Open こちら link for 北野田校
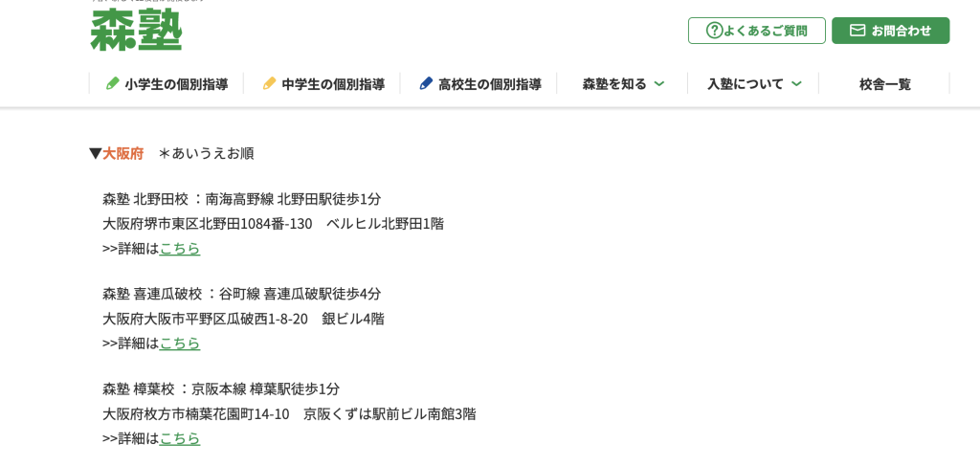 click(180, 248)
